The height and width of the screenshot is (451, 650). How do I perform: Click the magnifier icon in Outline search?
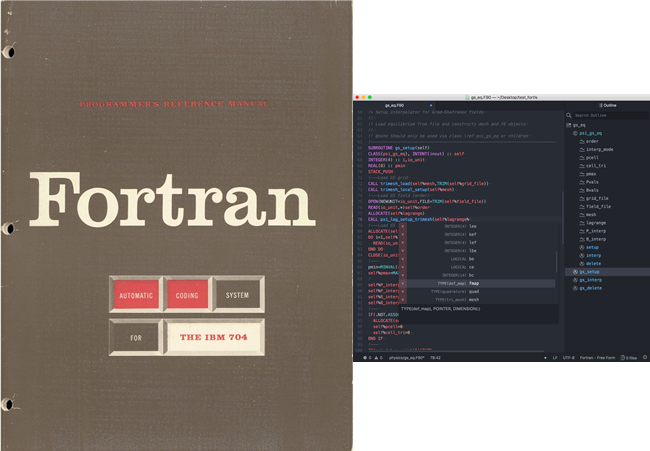(569, 115)
